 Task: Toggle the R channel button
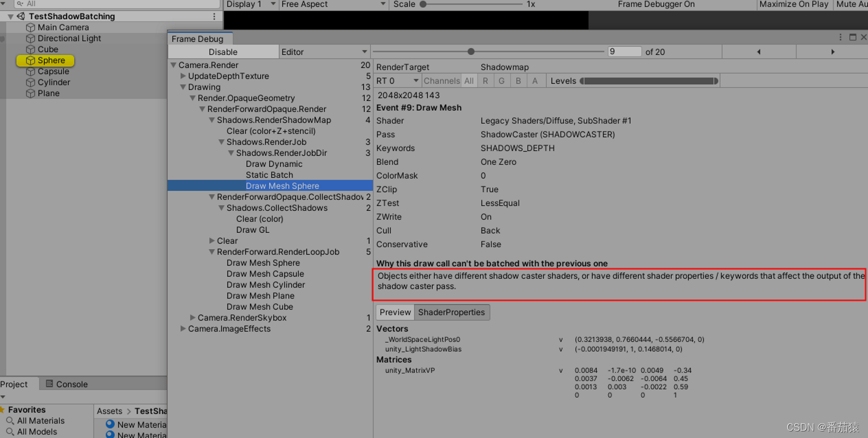485,81
